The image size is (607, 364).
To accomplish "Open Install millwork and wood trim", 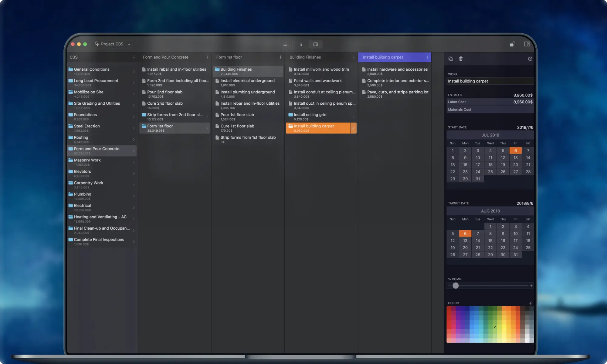I will coord(321,69).
